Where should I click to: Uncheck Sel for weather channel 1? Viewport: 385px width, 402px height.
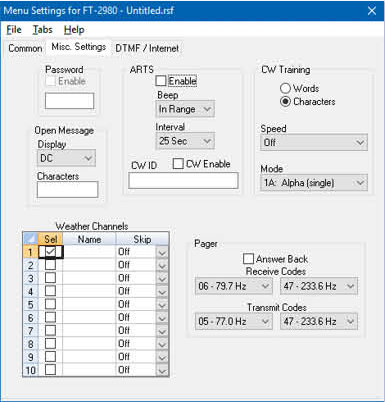click(50, 252)
